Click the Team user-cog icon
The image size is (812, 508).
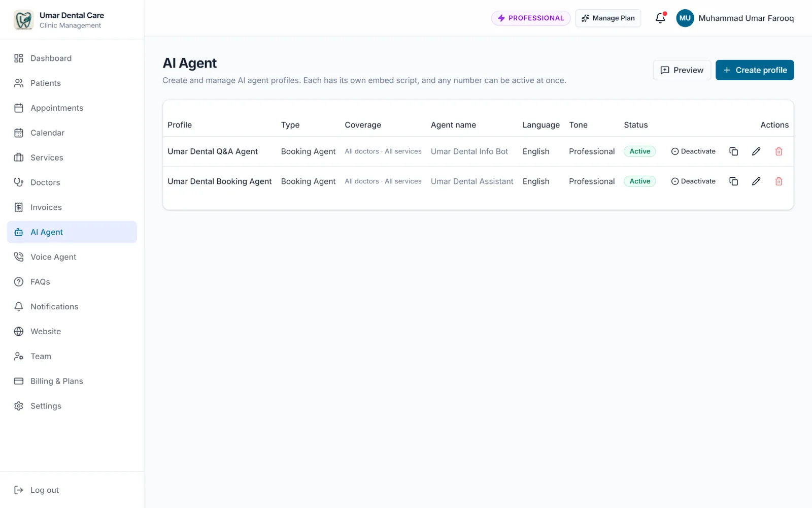tap(19, 357)
